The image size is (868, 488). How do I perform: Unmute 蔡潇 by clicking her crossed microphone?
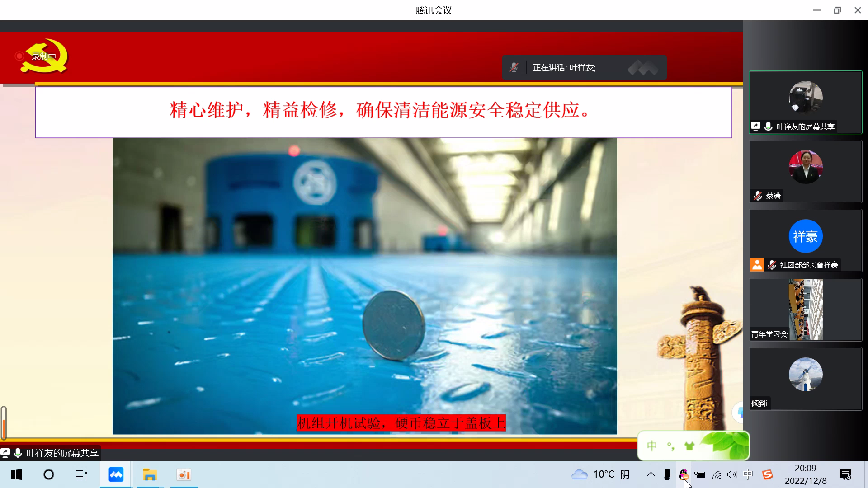(758, 196)
